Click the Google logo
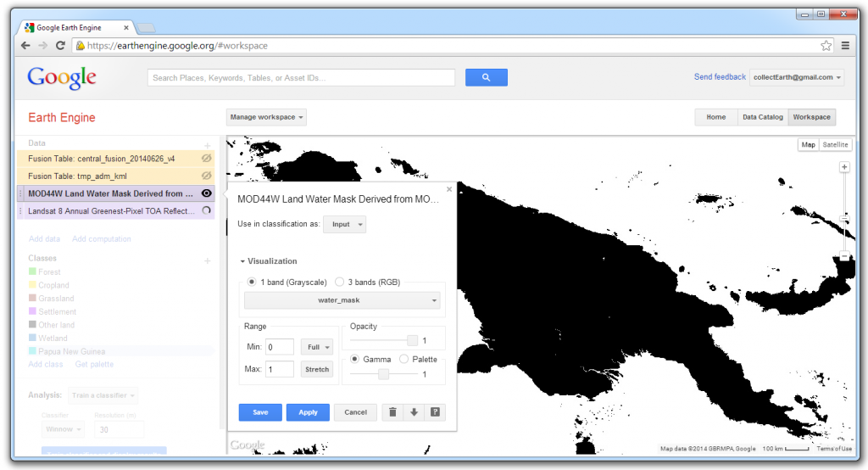 [61, 77]
